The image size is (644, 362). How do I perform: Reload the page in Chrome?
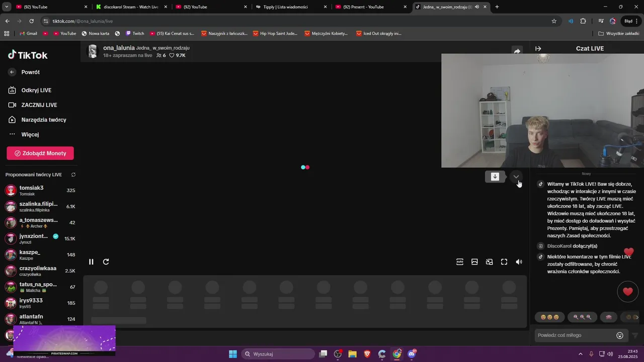click(x=31, y=21)
